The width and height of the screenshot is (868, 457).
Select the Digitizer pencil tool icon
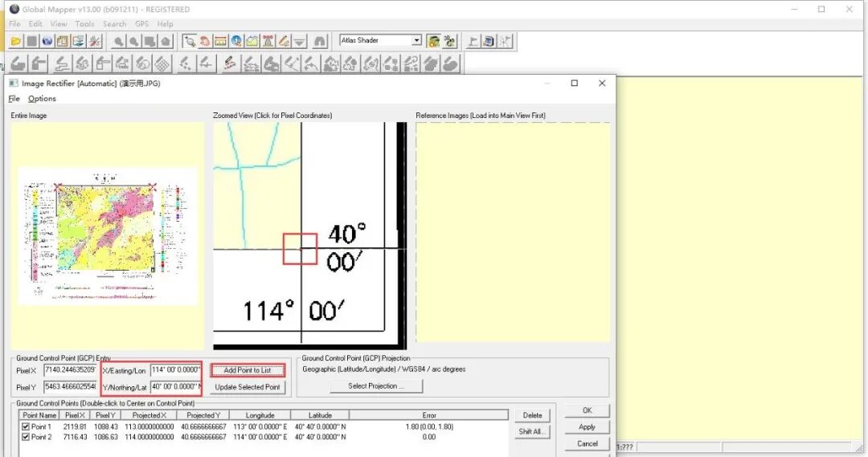click(284, 41)
